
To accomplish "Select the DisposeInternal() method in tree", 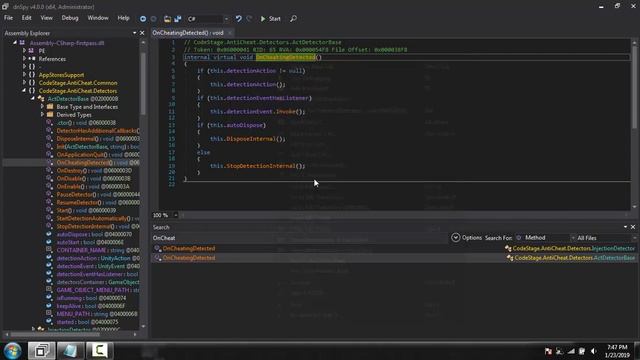I will 98,138.
